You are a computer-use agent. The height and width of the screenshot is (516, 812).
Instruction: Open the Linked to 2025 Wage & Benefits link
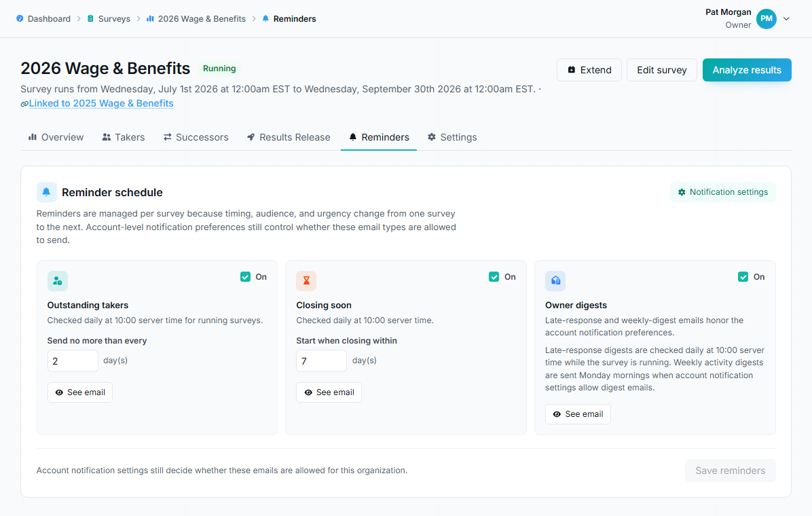point(101,103)
